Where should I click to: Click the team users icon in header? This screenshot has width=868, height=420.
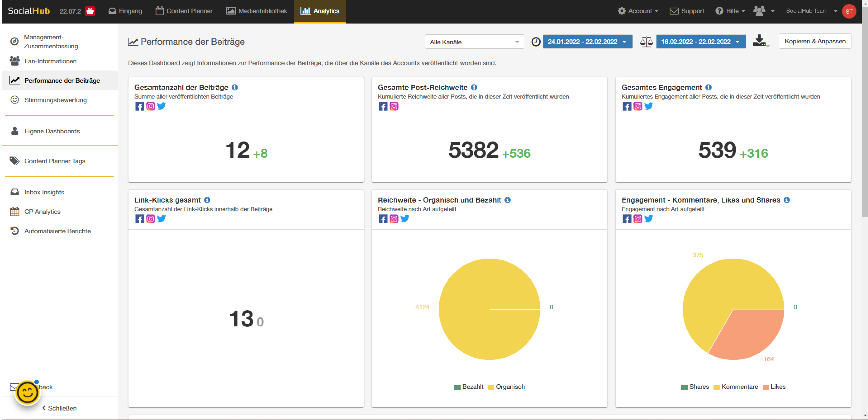(759, 11)
